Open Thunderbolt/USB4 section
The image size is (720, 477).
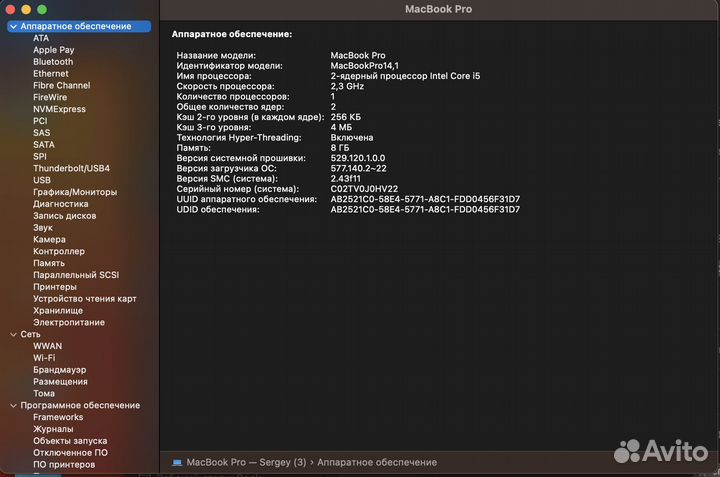tap(71, 168)
